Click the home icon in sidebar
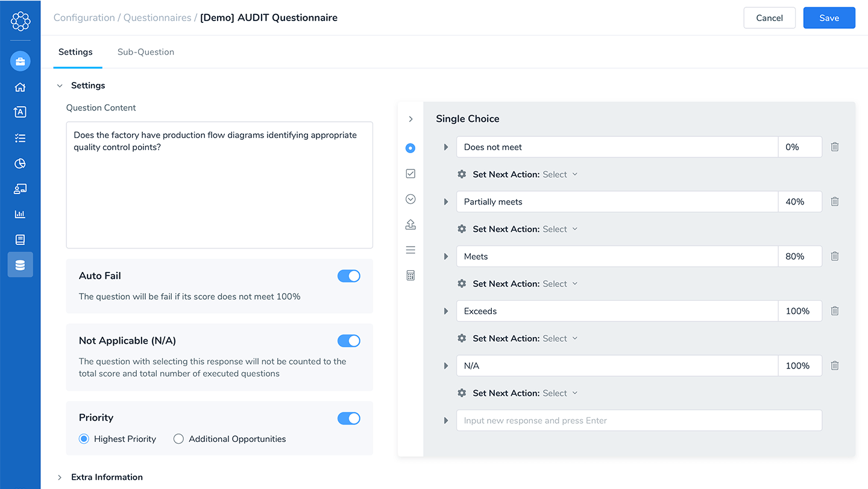Screen dimensions: 868x489 point(20,87)
